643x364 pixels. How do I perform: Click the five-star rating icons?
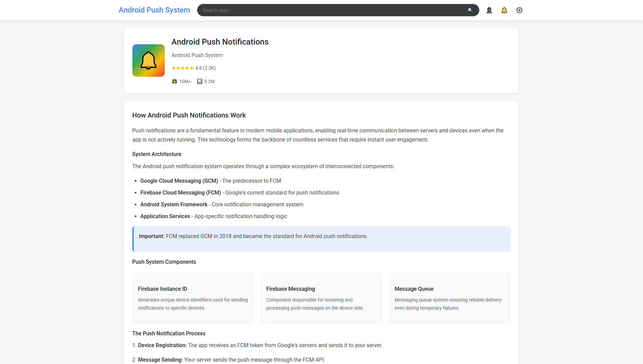tap(182, 68)
